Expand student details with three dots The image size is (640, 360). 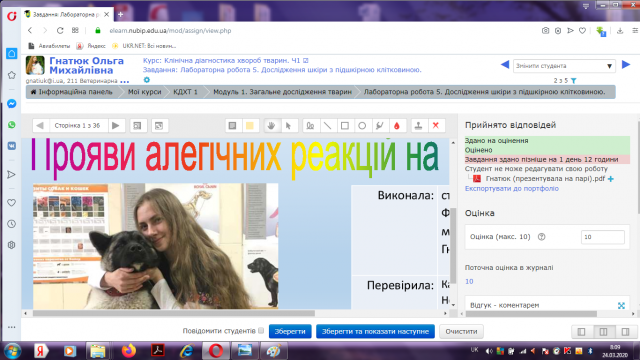coord(125,81)
